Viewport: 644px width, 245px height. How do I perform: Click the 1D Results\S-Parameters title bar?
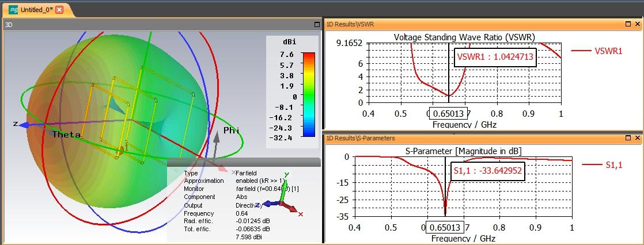[x=483, y=138]
